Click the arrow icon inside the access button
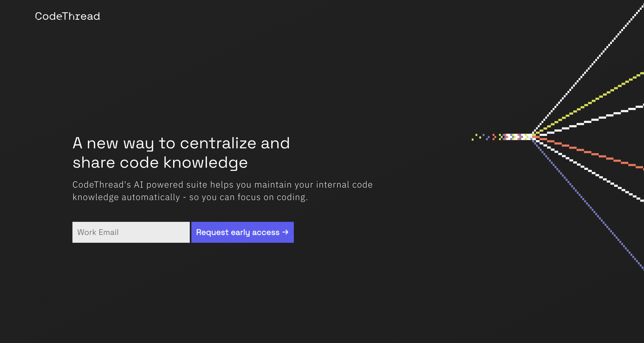The height and width of the screenshot is (343, 644). pos(285,232)
